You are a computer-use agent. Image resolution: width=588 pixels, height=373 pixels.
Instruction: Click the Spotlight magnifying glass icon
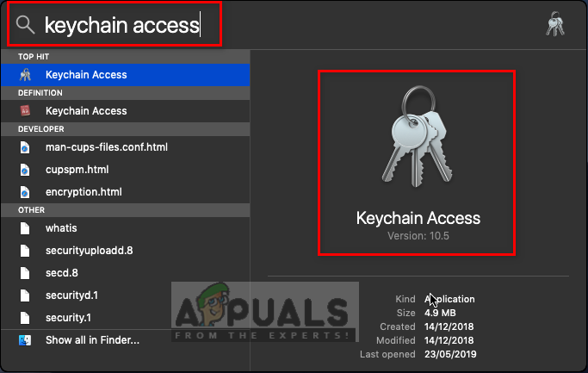(x=25, y=25)
